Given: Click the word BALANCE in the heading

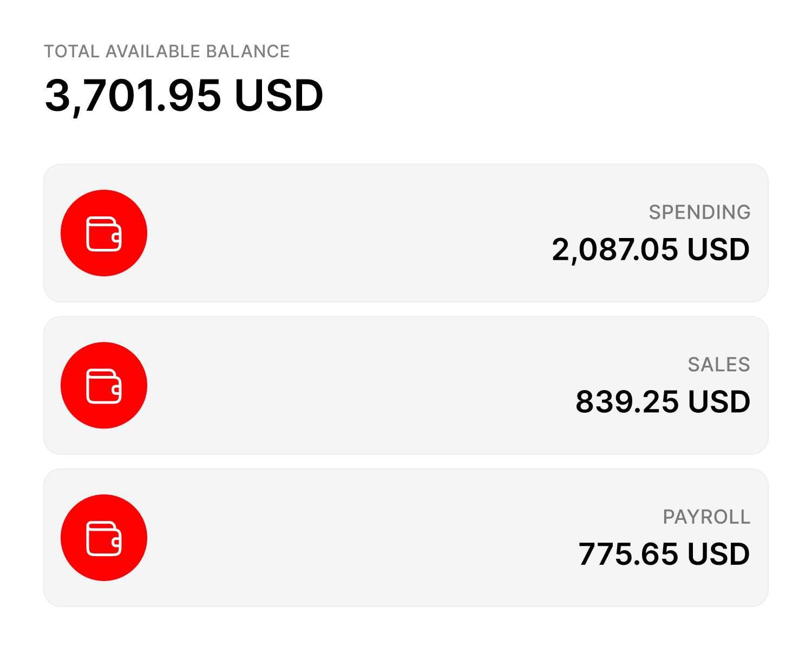Looking at the screenshot, I should pyautogui.click(x=248, y=51).
